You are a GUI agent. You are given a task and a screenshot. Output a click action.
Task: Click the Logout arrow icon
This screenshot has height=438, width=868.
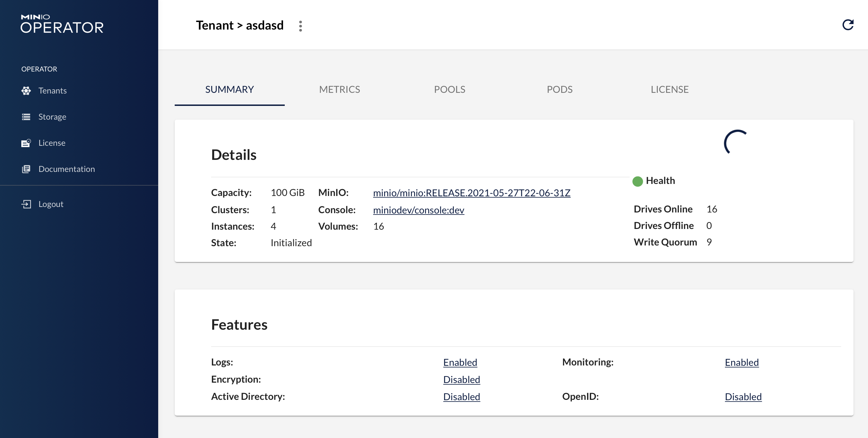point(26,204)
